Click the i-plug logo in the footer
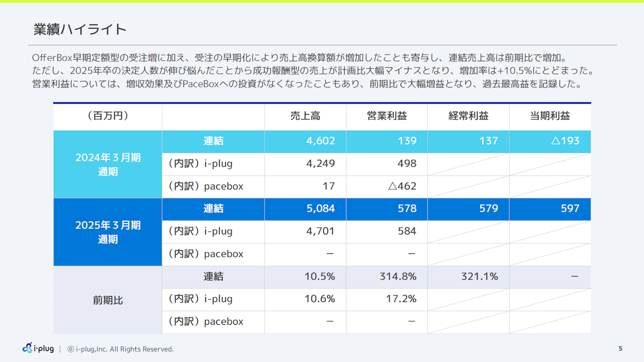This screenshot has height=362, width=644. pos(38,348)
